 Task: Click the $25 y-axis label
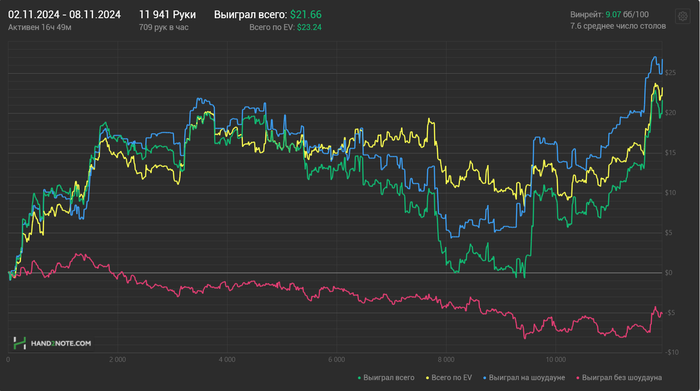(x=670, y=73)
